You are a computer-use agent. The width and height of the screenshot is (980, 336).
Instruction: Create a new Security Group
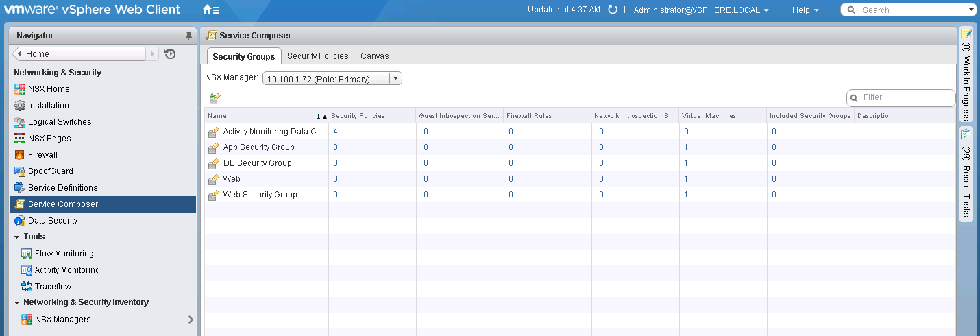(x=215, y=98)
